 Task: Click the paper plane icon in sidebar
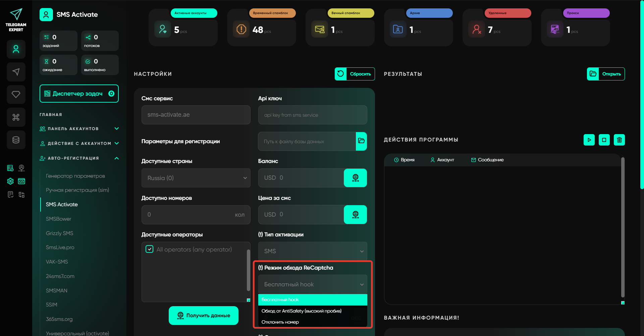[16, 72]
